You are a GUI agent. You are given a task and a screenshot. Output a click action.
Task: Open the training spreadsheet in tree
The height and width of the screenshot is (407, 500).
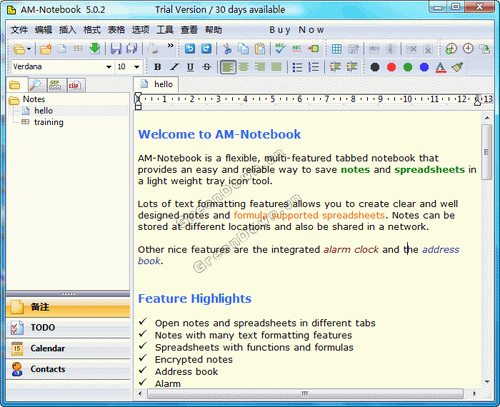click(49, 122)
